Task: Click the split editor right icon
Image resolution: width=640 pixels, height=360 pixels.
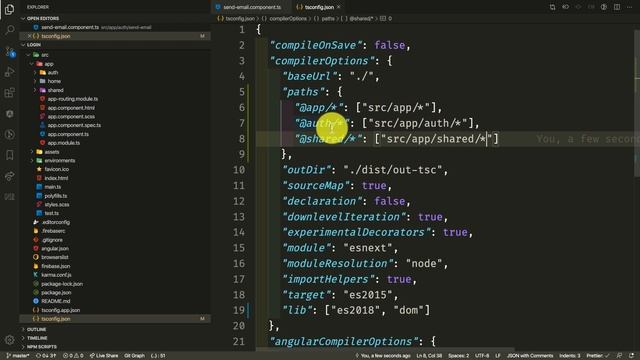Action: (617, 7)
